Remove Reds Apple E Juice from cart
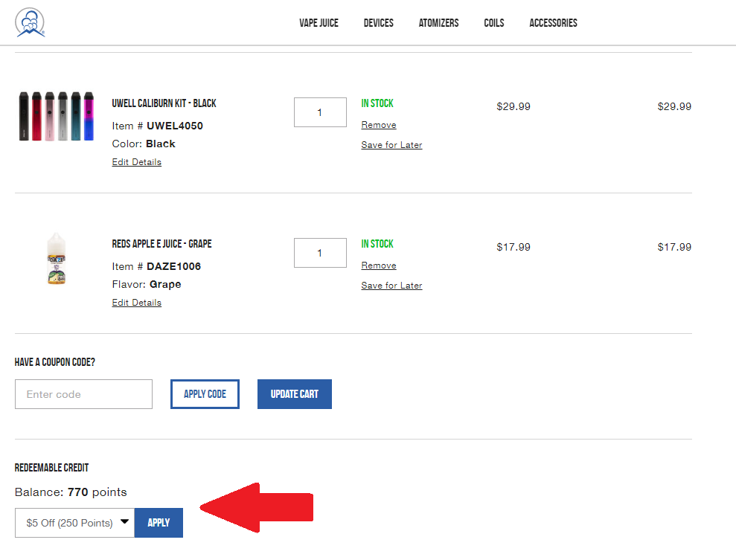The height and width of the screenshot is (560, 736). pyautogui.click(x=379, y=266)
